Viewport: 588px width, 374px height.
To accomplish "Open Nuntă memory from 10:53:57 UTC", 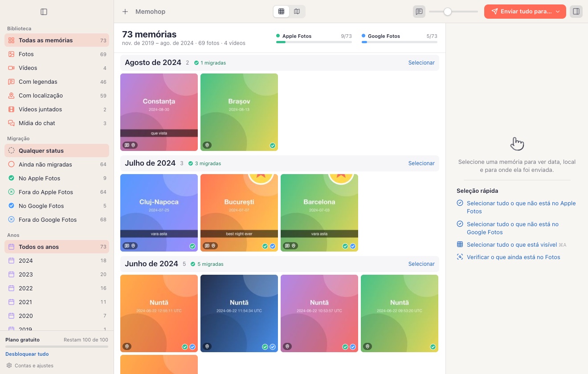I will click(319, 313).
